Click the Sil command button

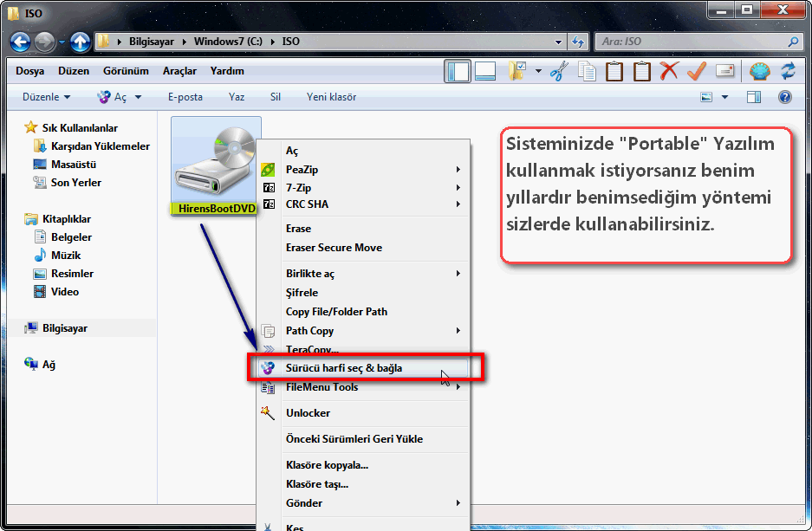pos(276,97)
